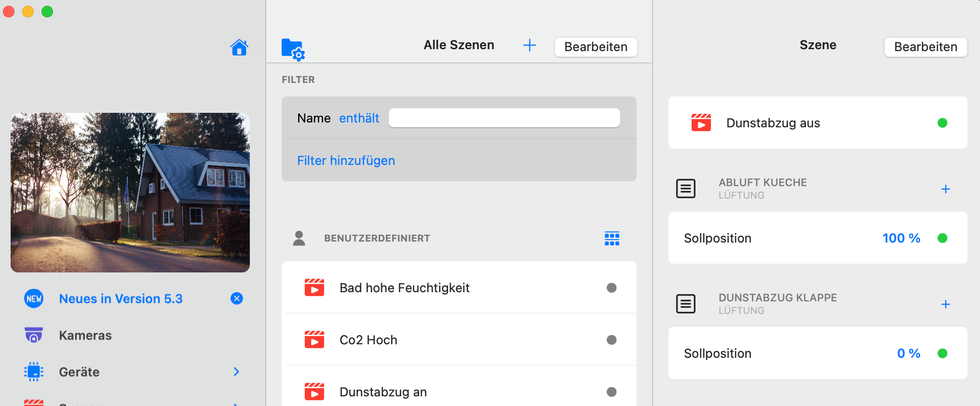Expand Abluft Kueche with plus button
The image size is (980, 406).
tap(945, 189)
